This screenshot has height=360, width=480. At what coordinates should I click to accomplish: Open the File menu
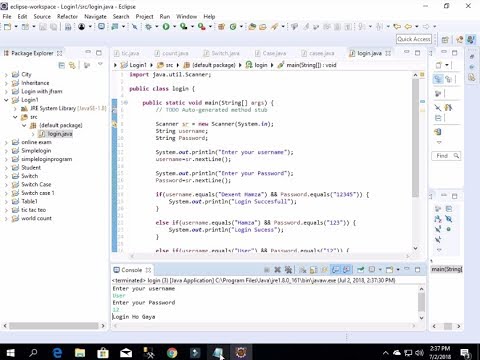click(x=7, y=16)
